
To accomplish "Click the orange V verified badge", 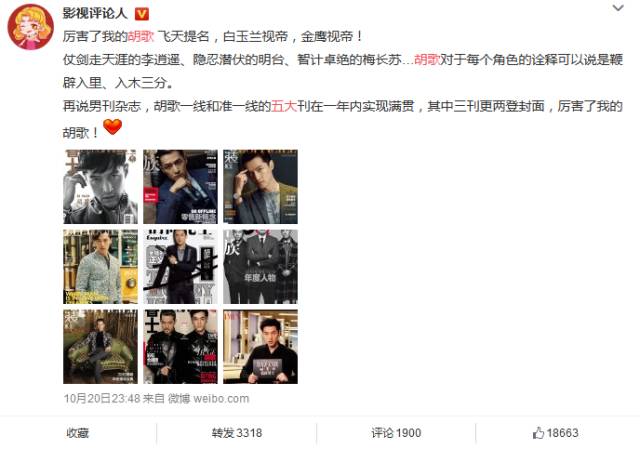I will pyautogui.click(x=142, y=14).
